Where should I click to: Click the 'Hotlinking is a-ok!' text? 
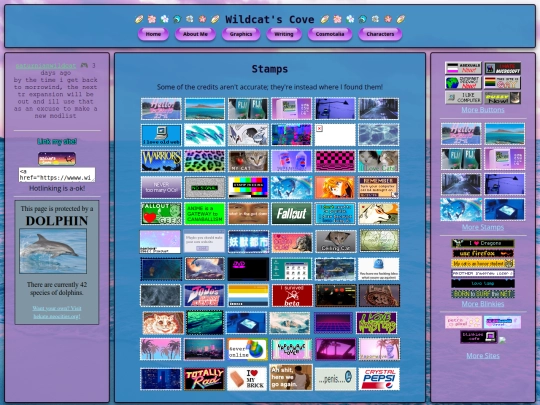[57, 188]
